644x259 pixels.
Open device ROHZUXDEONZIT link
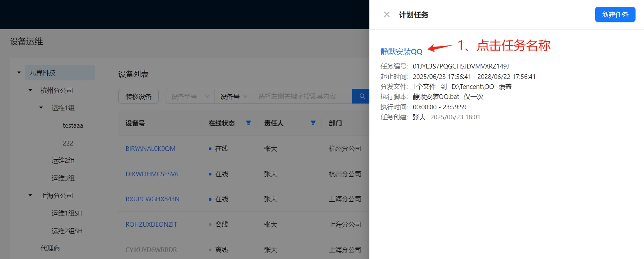point(151,224)
